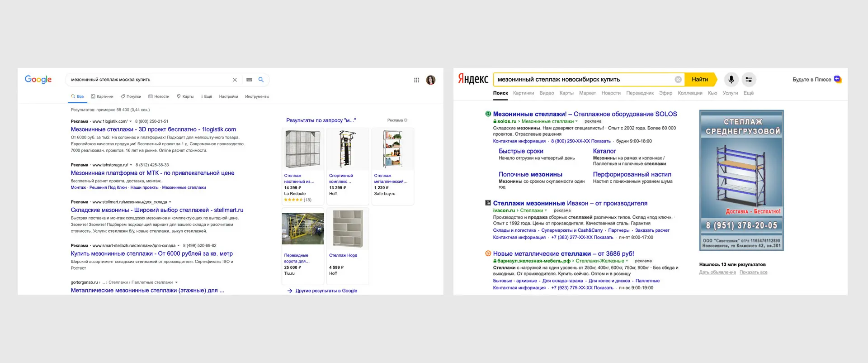Open the Дать объявление link
Viewport: 868px width, 363px height.
(x=717, y=272)
